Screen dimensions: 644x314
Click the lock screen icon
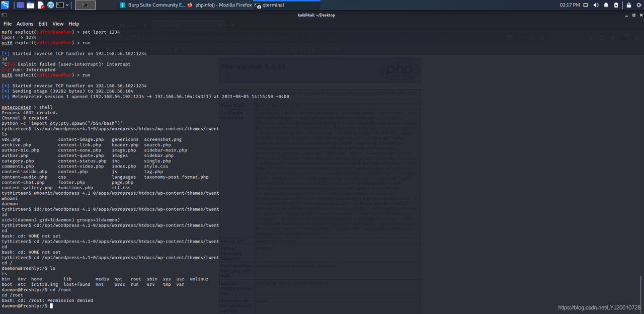coord(628,5)
